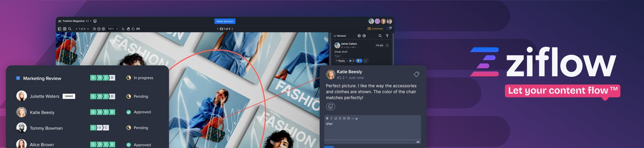Click the more options ellipsis in reply editor
644x148 pixels.
[353, 119]
